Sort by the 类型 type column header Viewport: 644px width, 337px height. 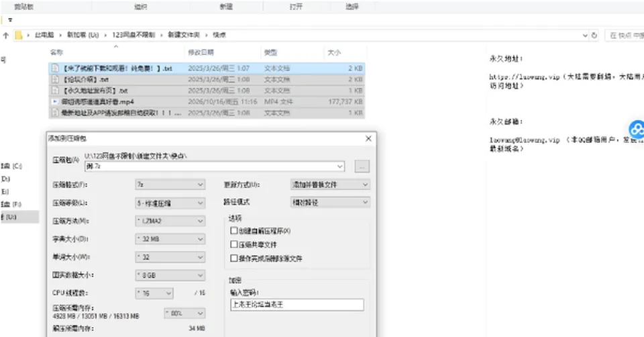[270, 52]
